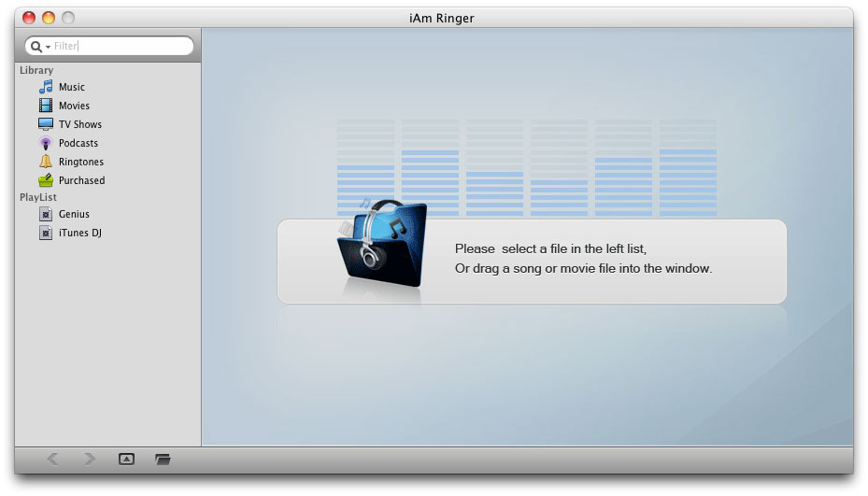Open the search filter options dropdown arrow
Viewport: 868px width, 496px height.
click(49, 47)
